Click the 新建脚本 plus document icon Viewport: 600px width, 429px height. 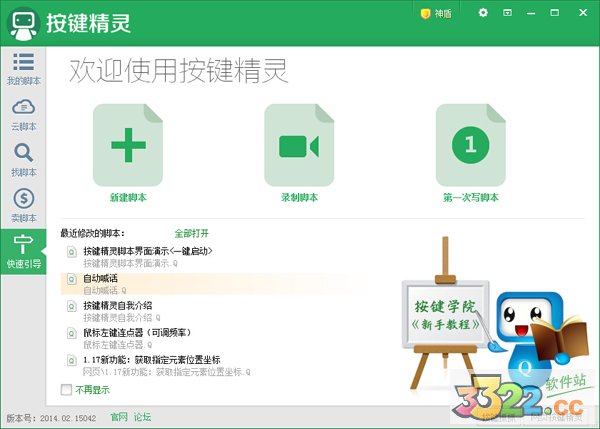pos(128,145)
